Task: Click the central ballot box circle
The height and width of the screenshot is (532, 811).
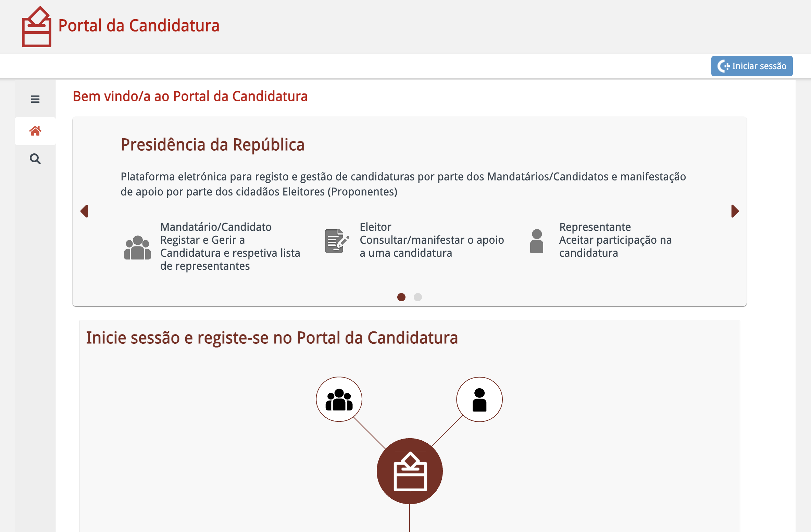Action: click(410, 471)
